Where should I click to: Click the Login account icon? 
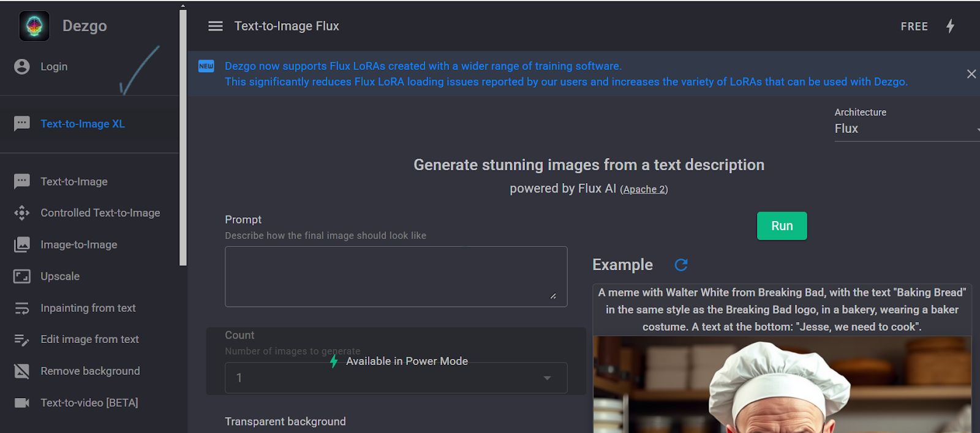[22, 67]
